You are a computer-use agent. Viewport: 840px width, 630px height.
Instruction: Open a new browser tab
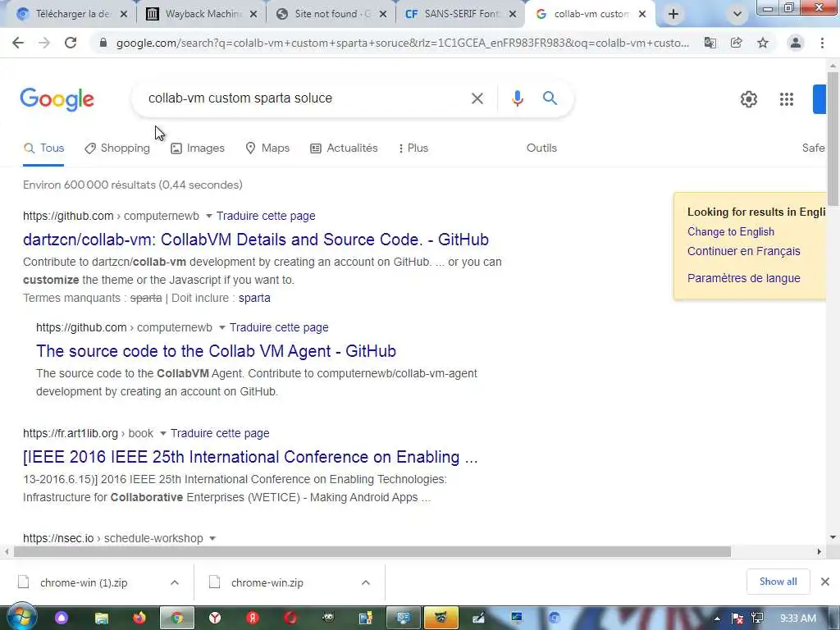pos(673,15)
